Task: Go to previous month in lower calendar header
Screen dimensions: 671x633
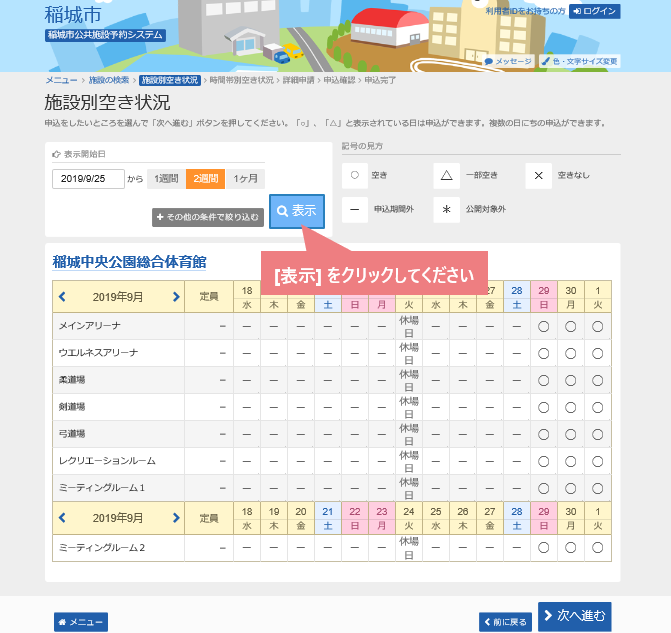Action: click(x=62, y=518)
